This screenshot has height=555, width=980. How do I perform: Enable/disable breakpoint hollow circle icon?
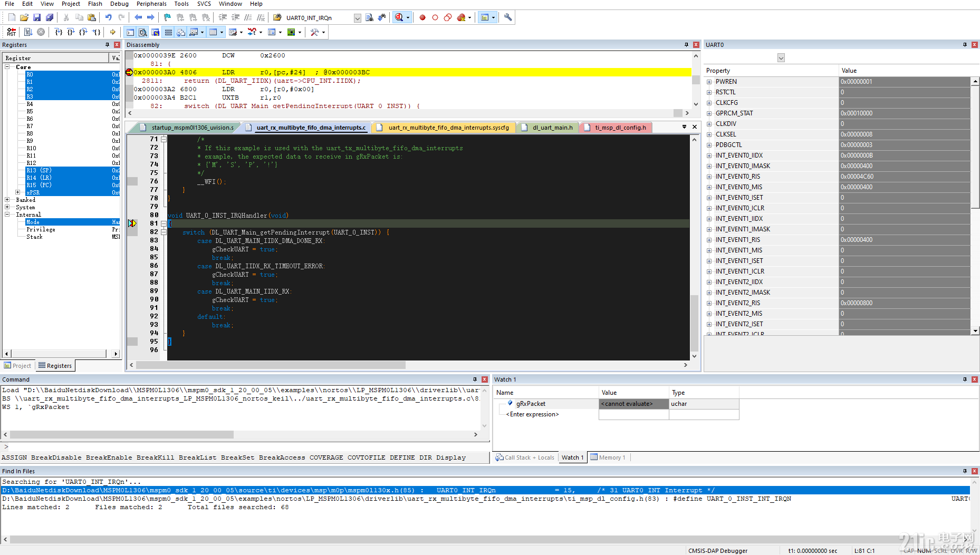tap(435, 17)
